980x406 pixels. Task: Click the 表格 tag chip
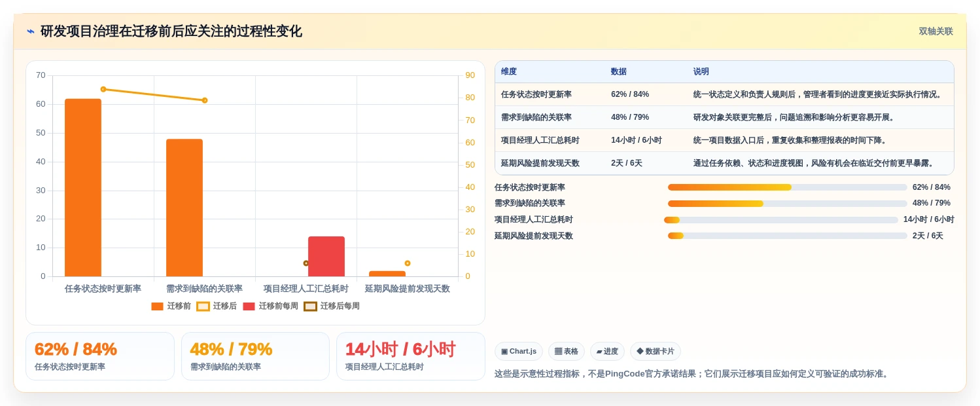click(x=567, y=352)
